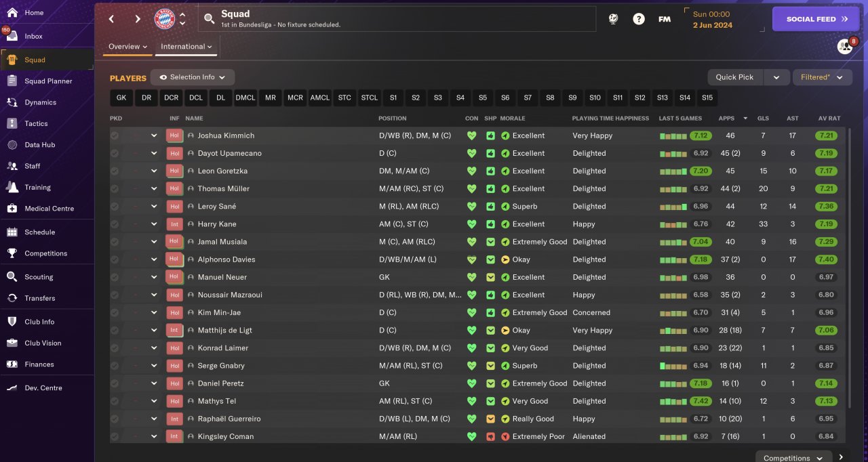Open the world globe icon in header
Screen dimensions: 868x462
[613, 19]
